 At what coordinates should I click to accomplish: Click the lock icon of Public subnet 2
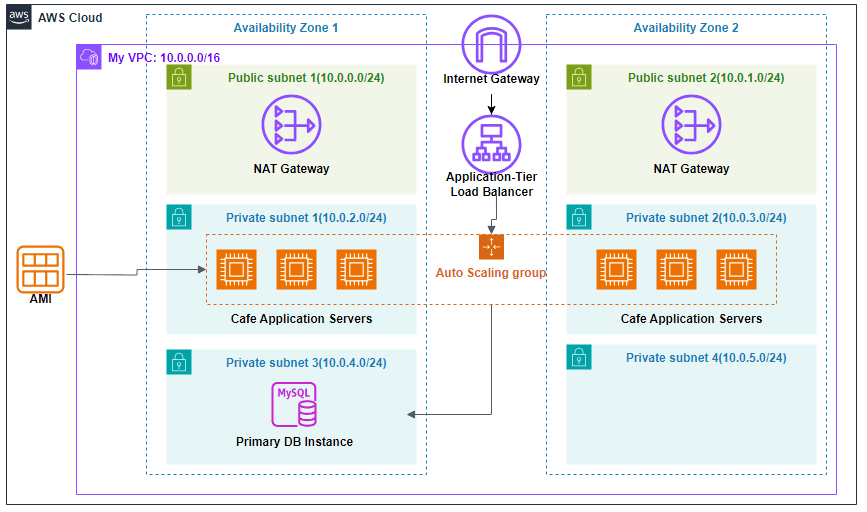[x=578, y=77]
